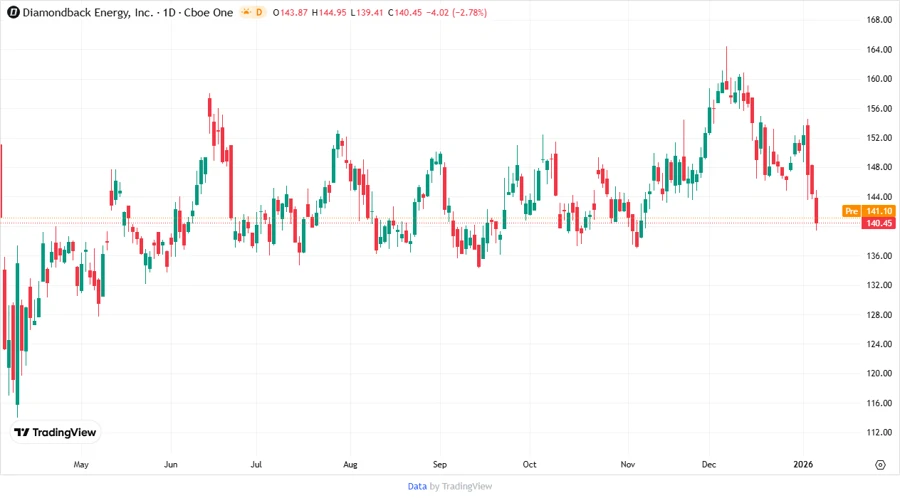The image size is (900, 498).
Task: Click the '1D' interval label in title
Action: tap(169, 13)
